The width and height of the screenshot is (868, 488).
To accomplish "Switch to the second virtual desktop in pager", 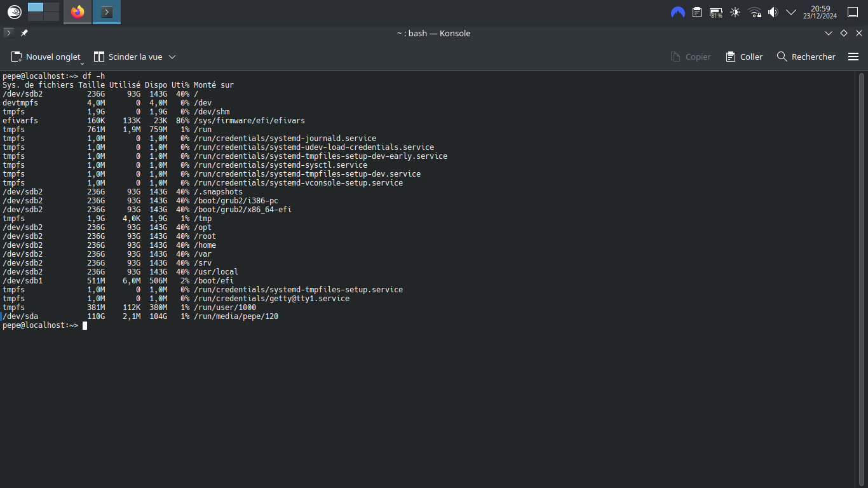I will pyautogui.click(x=51, y=7).
